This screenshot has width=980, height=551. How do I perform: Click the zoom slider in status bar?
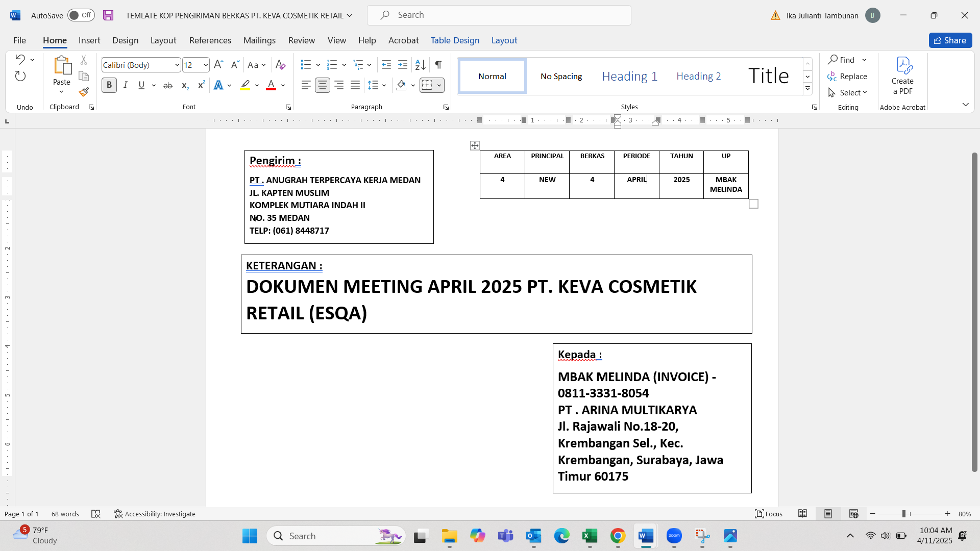pos(903,514)
